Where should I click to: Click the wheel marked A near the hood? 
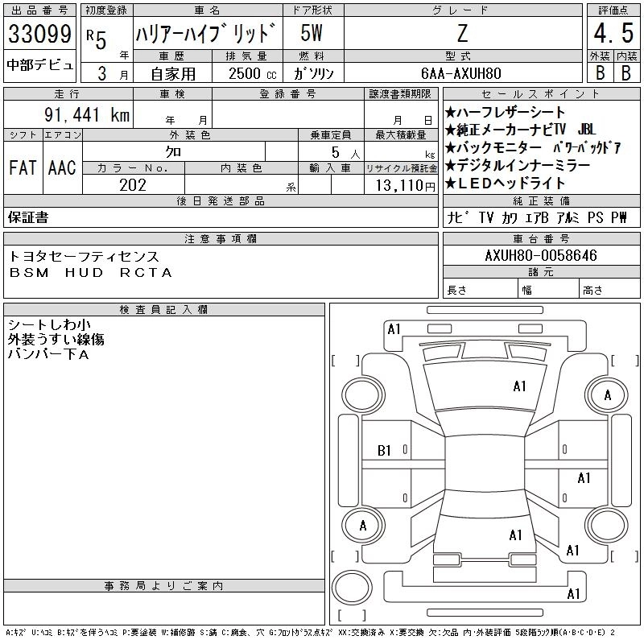(x=607, y=395)
